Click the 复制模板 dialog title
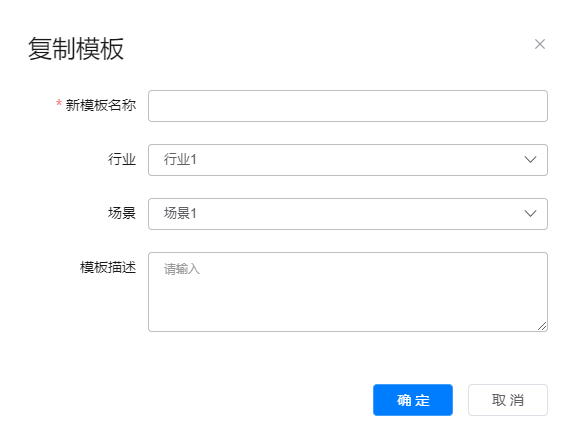 76,48
